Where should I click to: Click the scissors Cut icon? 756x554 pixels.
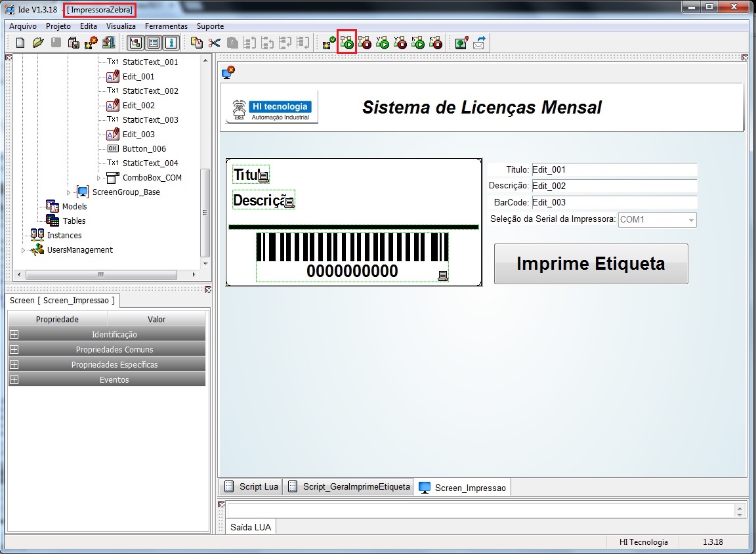(x=214, y=43)
